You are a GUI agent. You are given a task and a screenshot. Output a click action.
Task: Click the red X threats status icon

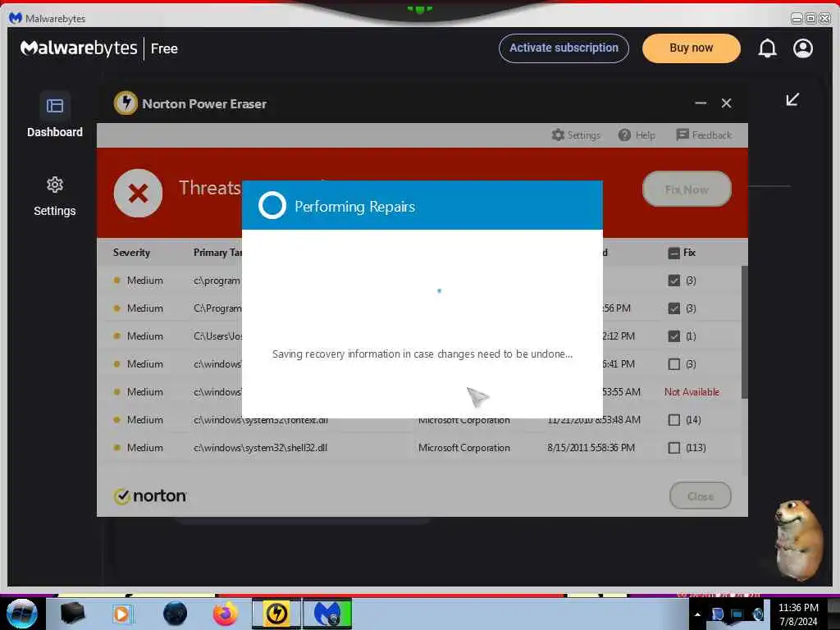coord(138,193)
